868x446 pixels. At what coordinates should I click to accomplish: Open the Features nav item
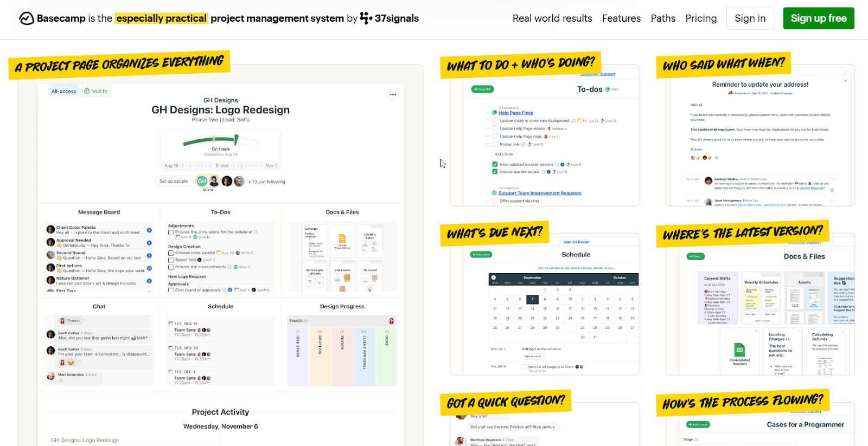(x=621, y=18)
